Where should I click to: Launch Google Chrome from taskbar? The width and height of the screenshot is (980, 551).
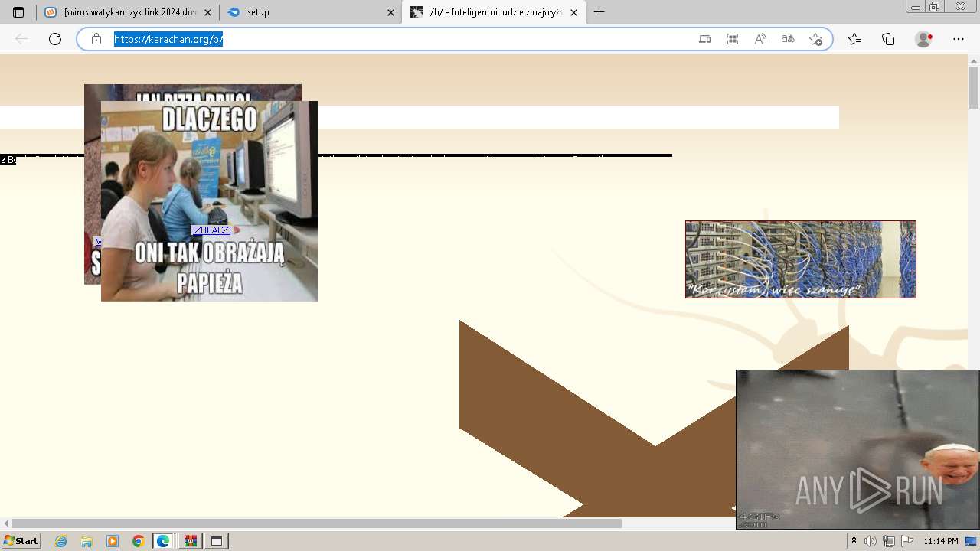click(139, 541)
